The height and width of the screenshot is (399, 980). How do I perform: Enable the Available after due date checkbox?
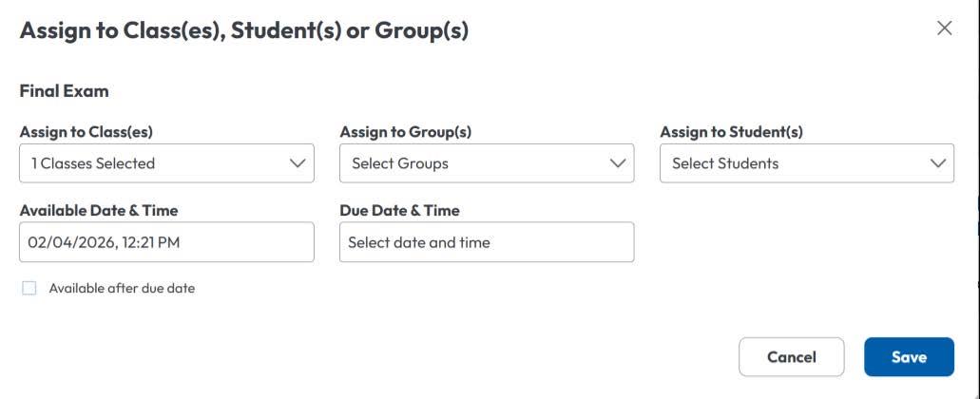coord(29,289)
